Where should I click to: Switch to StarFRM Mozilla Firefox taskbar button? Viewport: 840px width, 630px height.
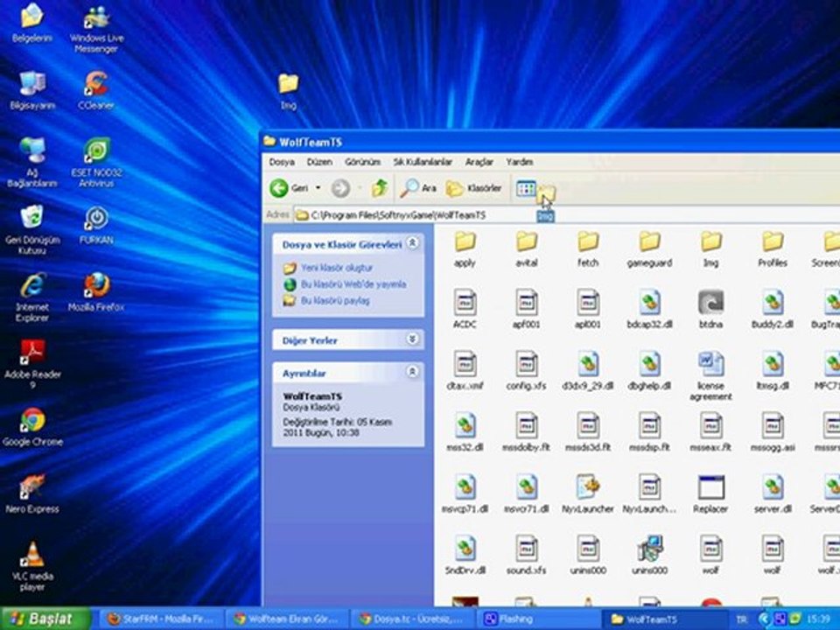(161, 619)
